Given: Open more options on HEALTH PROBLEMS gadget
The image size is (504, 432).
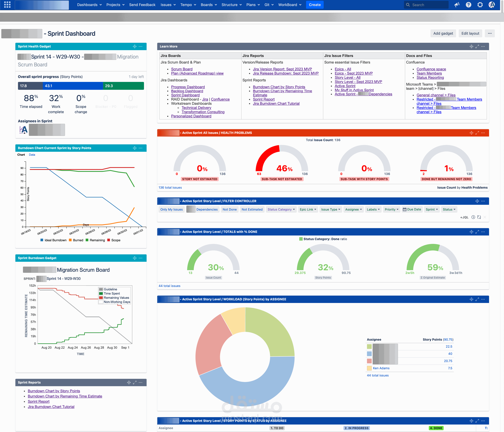Looking at the screenshot, I should pyautogui.click(x=483, y=133).
